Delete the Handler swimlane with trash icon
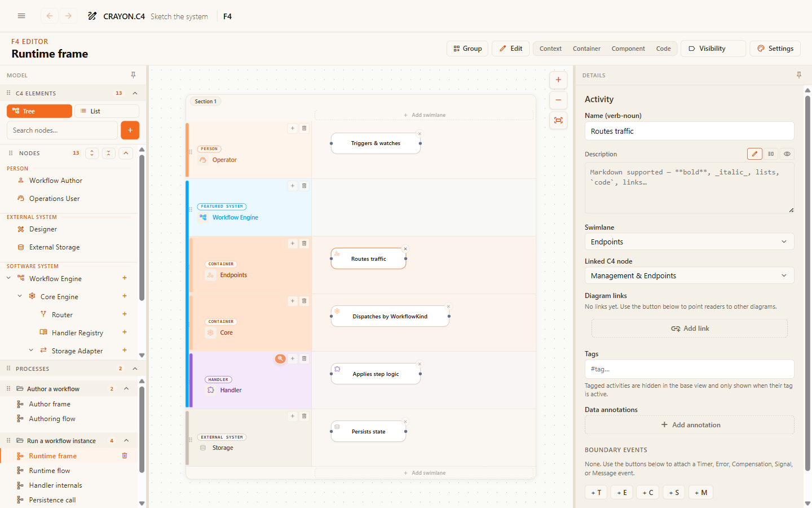The width and height of the screenshot is (812, 508). click(304, 358)
